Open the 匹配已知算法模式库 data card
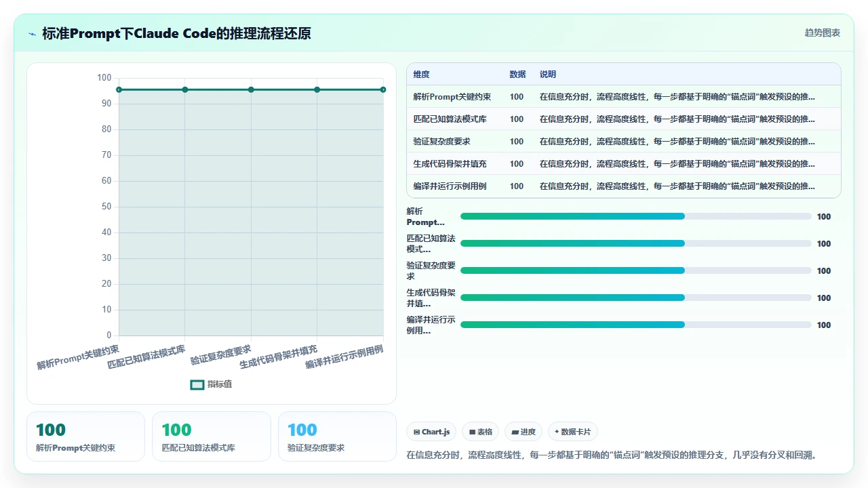 pyautogui.click(x=212, y=436)
